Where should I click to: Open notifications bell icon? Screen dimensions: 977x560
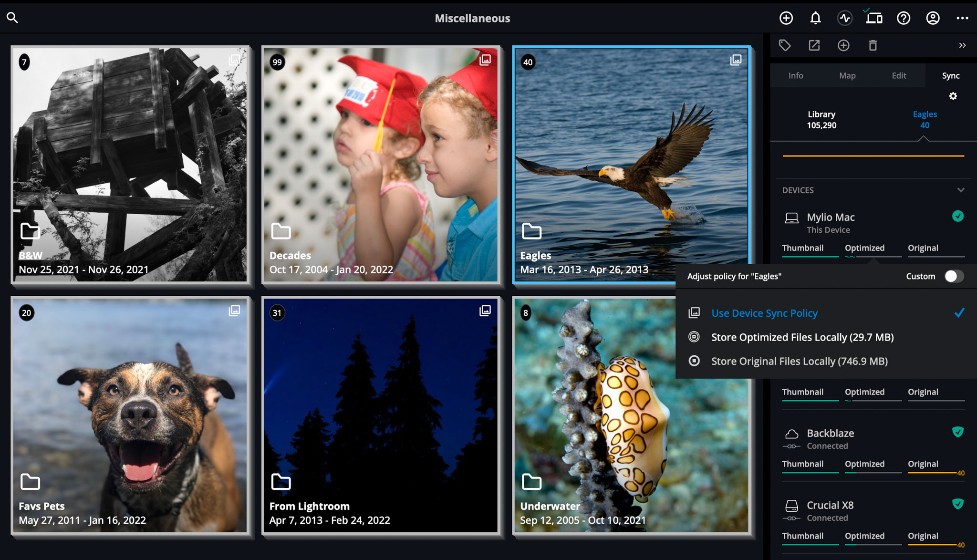pyautogui.click(x=816, y=18)
